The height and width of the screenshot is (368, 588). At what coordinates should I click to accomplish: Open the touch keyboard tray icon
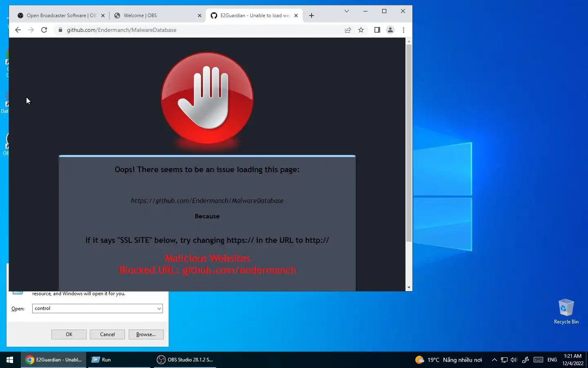(538, 360)
